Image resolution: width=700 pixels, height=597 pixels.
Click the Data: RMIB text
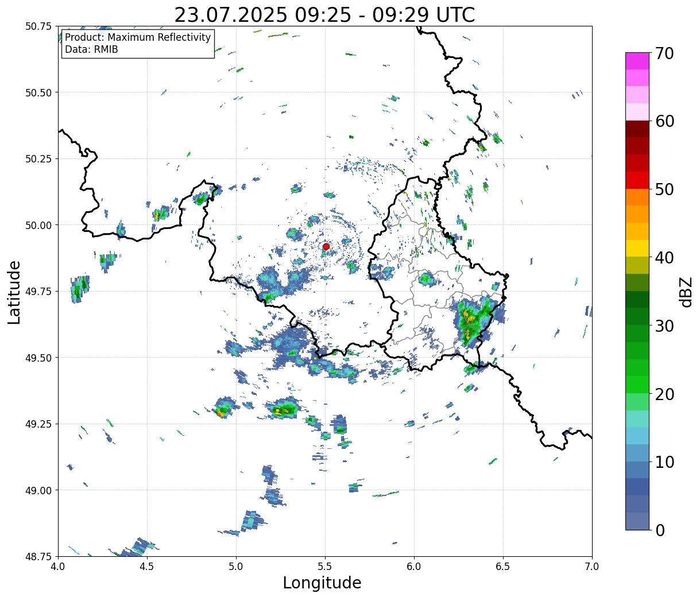tap(91, 50)
